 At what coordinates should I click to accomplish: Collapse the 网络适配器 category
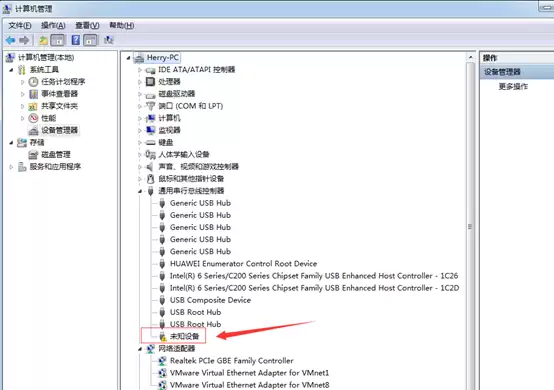pos(140,349)
